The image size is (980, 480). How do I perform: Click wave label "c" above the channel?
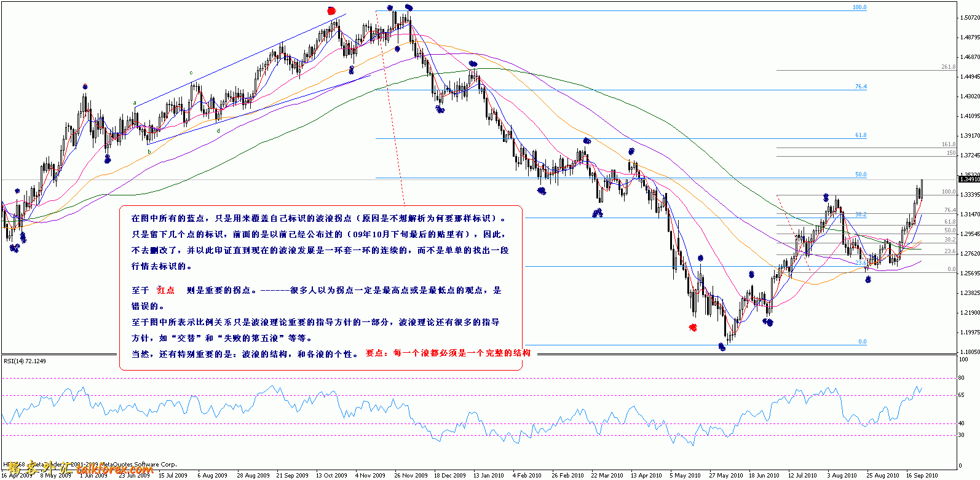[191, 73]
